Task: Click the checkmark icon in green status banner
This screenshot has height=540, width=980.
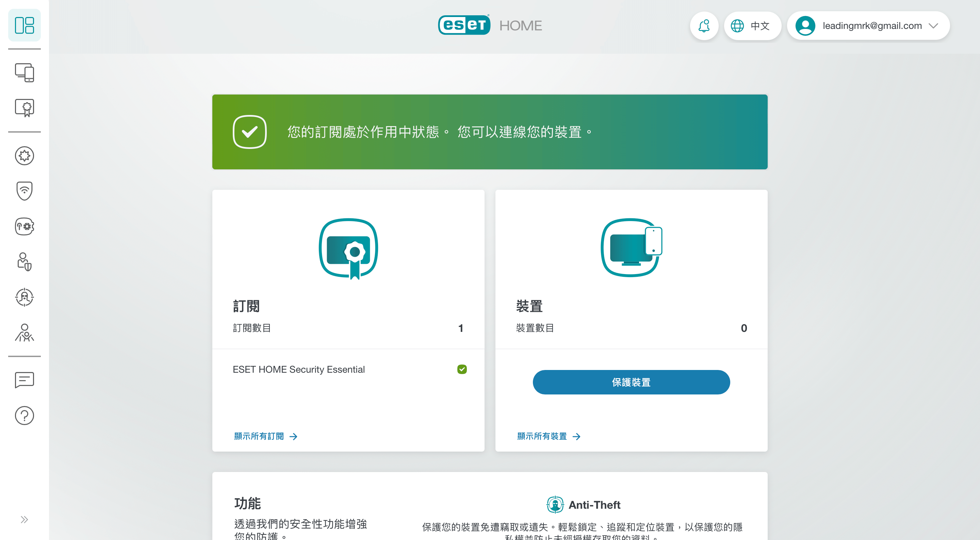Action: (x=249, y=132)
